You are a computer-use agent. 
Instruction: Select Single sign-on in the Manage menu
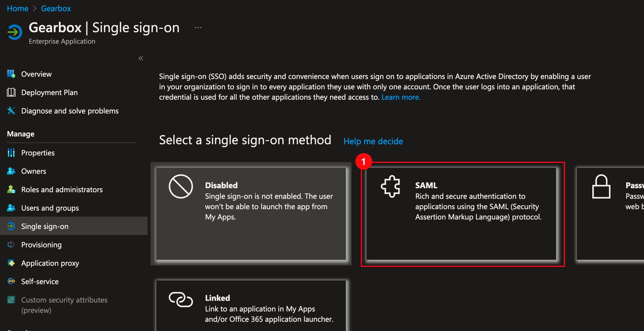click(x=45, y=226)
